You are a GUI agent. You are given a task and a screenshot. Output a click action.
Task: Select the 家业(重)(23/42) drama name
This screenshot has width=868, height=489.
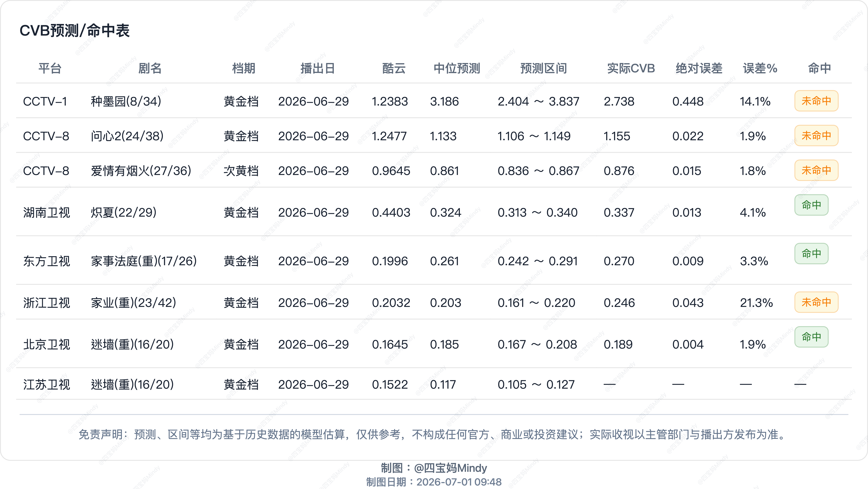(133, 303)
